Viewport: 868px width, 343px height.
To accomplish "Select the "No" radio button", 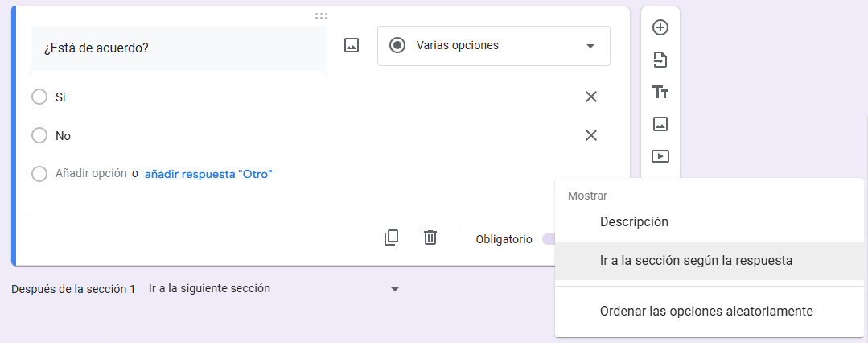I will [x=39, y=135].
